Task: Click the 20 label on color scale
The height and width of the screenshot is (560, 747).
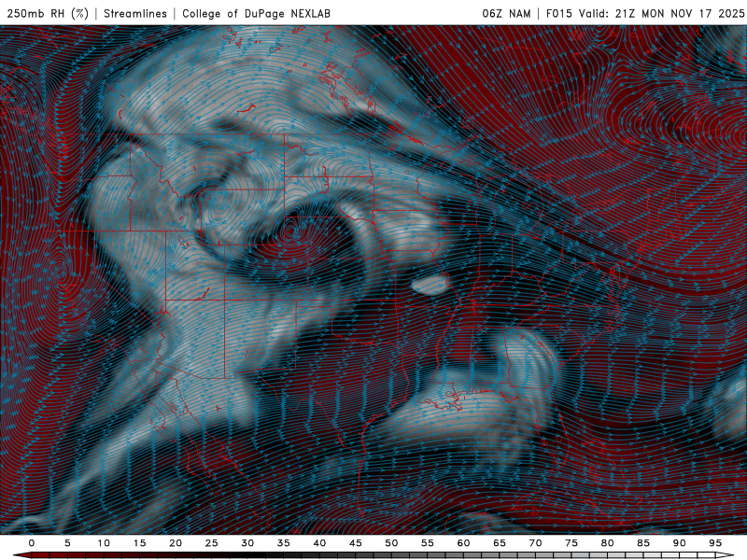Action: click(176, 543)
